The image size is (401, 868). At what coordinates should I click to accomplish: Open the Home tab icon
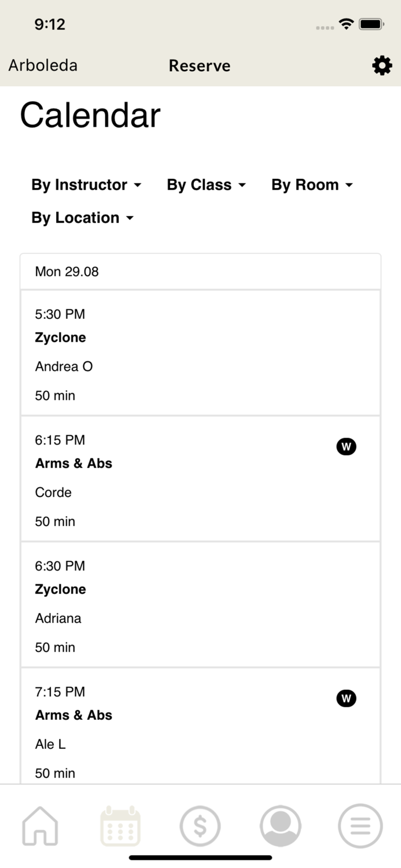(x=39, y=826)
